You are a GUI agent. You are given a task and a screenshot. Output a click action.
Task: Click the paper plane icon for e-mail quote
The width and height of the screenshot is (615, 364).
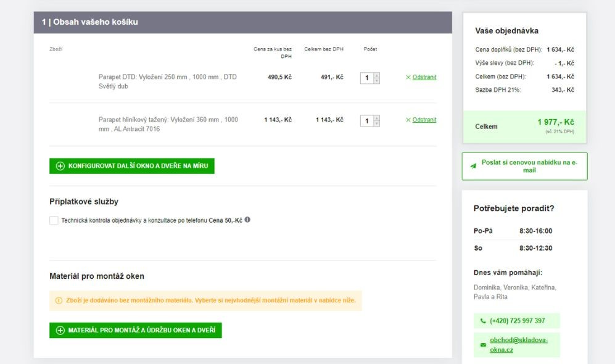473,166
